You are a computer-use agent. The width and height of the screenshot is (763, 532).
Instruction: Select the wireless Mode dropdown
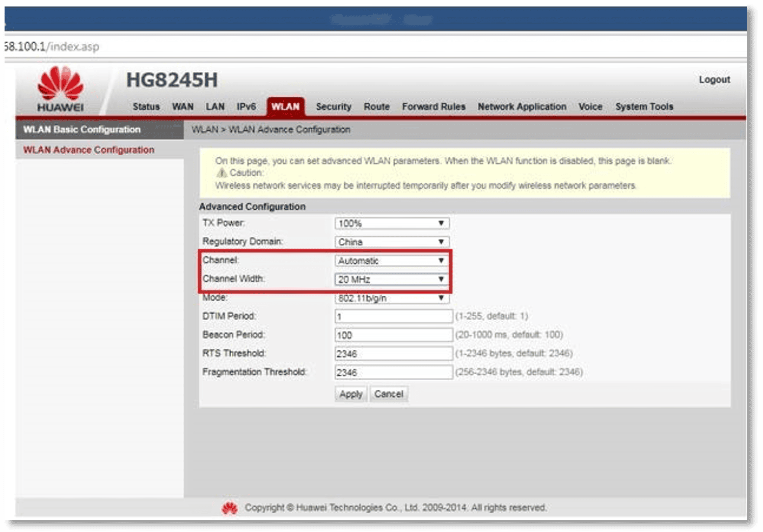392,298
